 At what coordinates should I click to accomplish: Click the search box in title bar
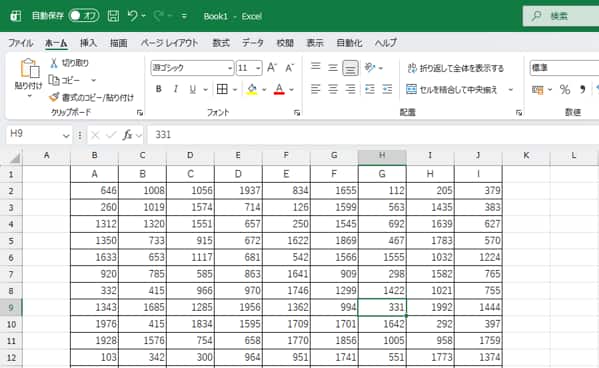[x=561, y=16]
